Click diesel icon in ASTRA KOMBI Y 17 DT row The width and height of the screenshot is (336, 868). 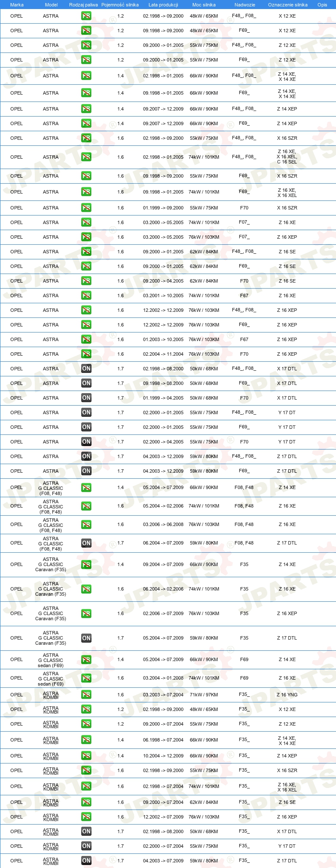point(86,846)
